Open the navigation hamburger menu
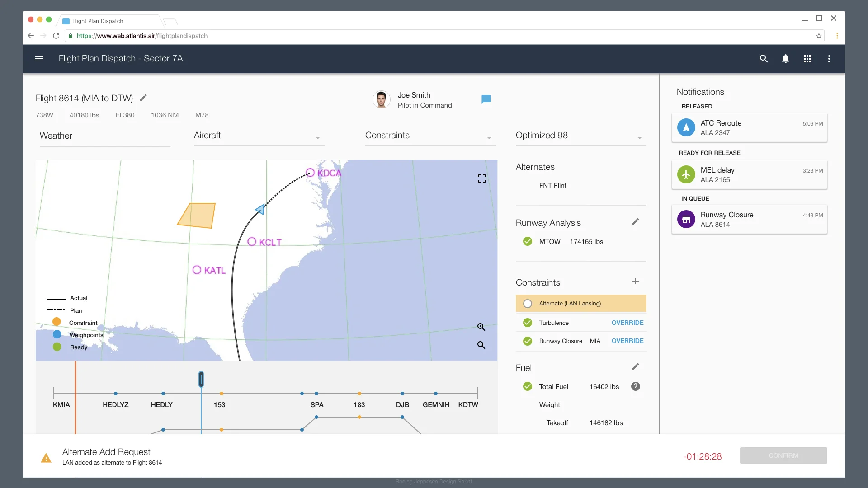The height and width of the screenshot is (488, 868). pyautogui.click(x=39, y=59)
